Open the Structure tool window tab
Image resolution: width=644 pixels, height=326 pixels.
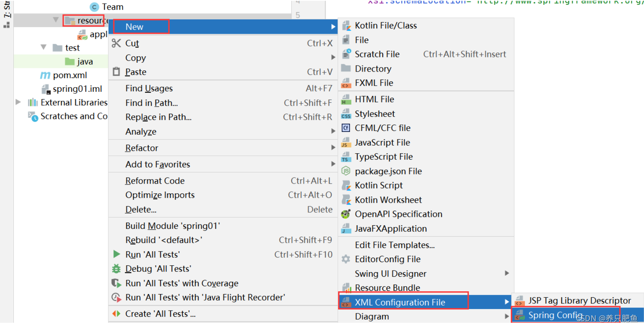(6, 14)
